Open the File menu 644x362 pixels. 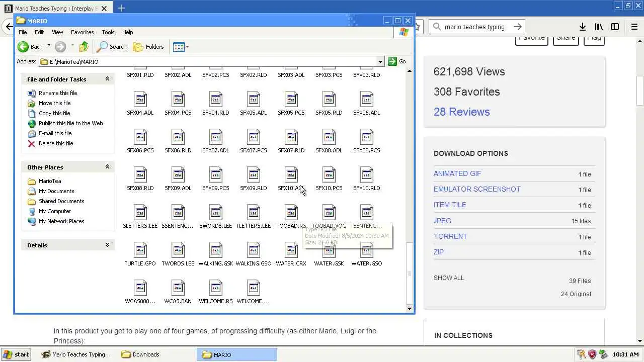click(x=23, y=32)
